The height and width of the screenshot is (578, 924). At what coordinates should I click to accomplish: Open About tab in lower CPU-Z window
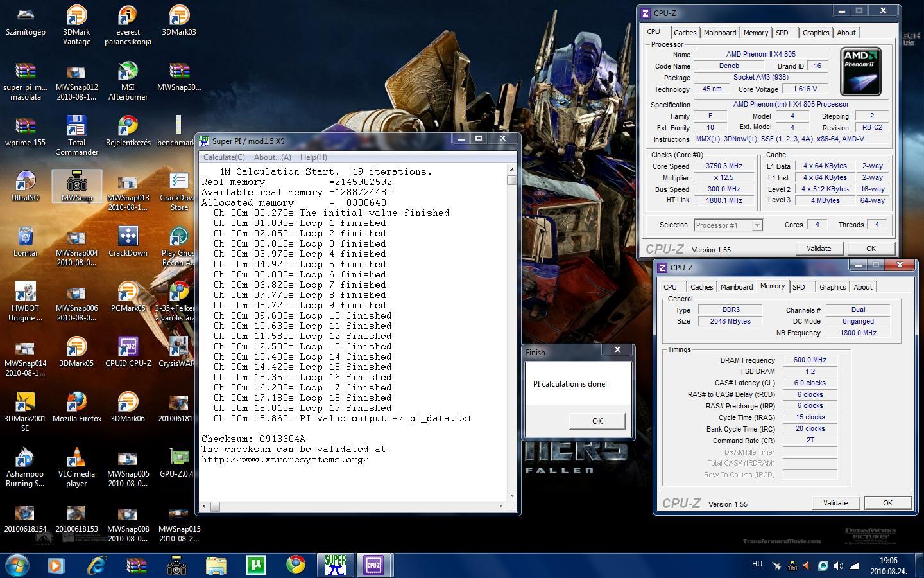862,287
